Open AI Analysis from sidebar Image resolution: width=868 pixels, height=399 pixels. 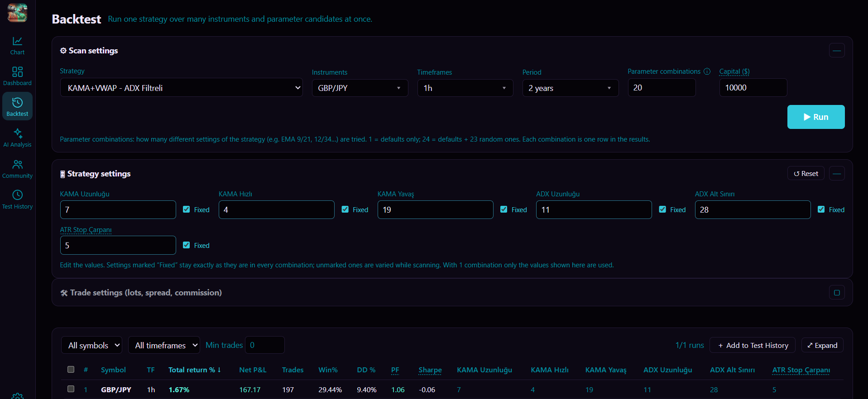coord(17,138)
